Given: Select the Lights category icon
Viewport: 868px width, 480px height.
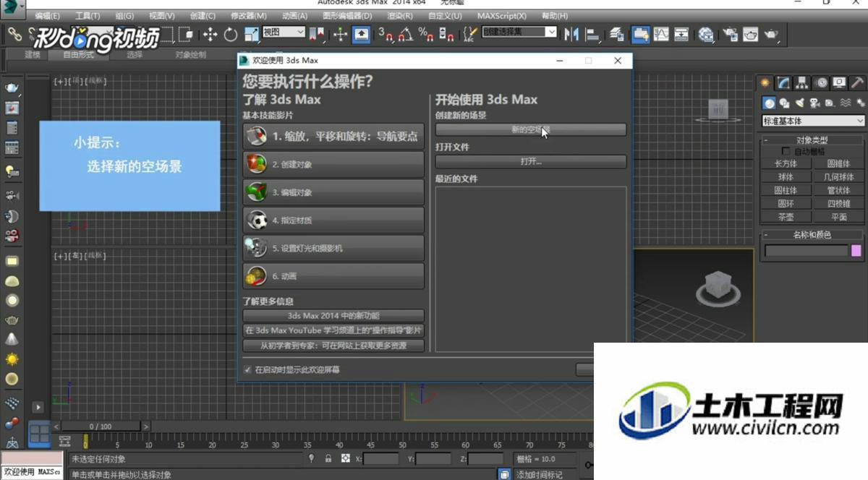Looking at the screenshot, I should point(799,103).
